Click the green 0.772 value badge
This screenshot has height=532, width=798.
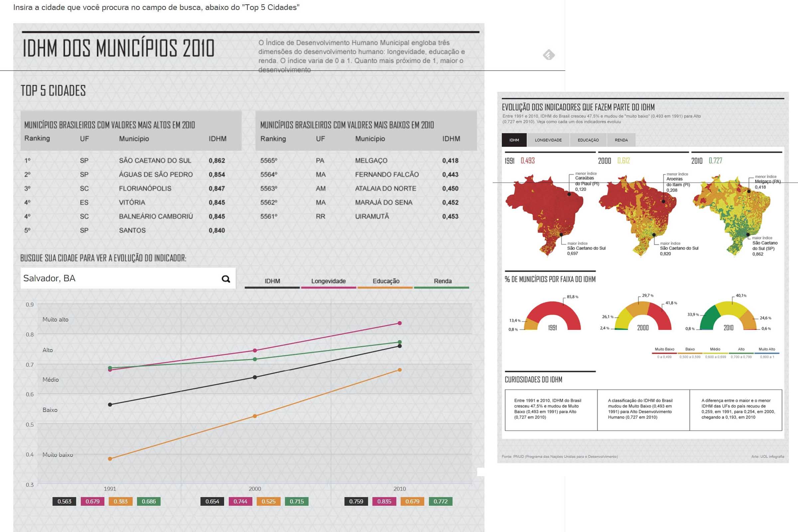[x=440, y=501]
